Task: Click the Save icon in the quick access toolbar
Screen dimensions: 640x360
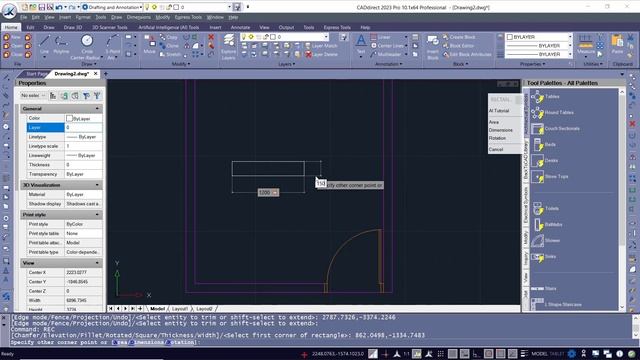Action: (42, 7)
